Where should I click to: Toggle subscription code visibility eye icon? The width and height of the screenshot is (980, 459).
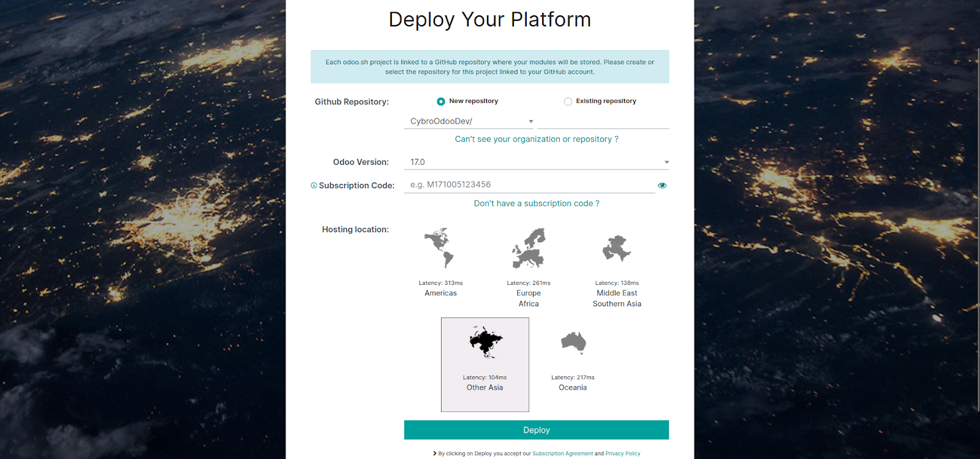pyautogui.click(x=662, y=185)
